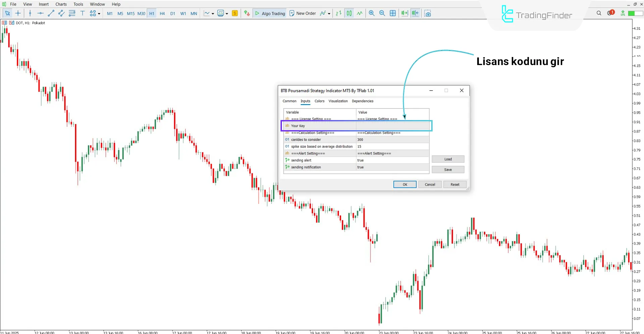Pick the trendline drawing tool
Screen dimensions: 644x334
(51, 13)
